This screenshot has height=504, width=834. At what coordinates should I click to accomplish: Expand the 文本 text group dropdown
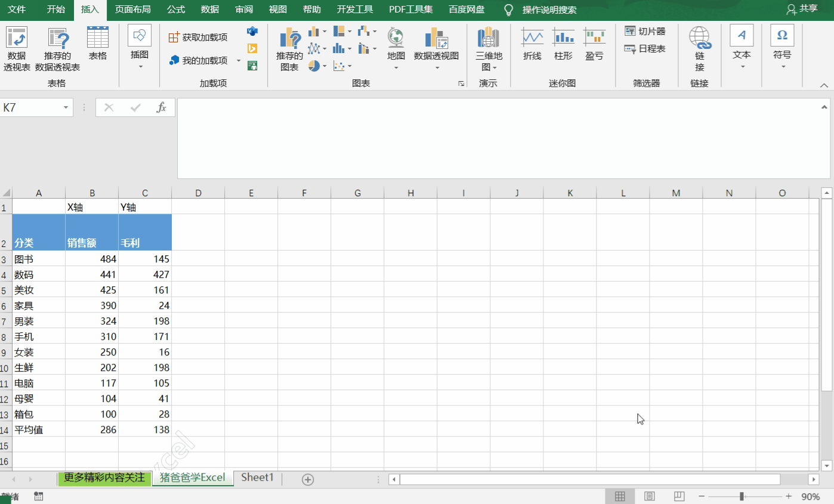[742, 67]
